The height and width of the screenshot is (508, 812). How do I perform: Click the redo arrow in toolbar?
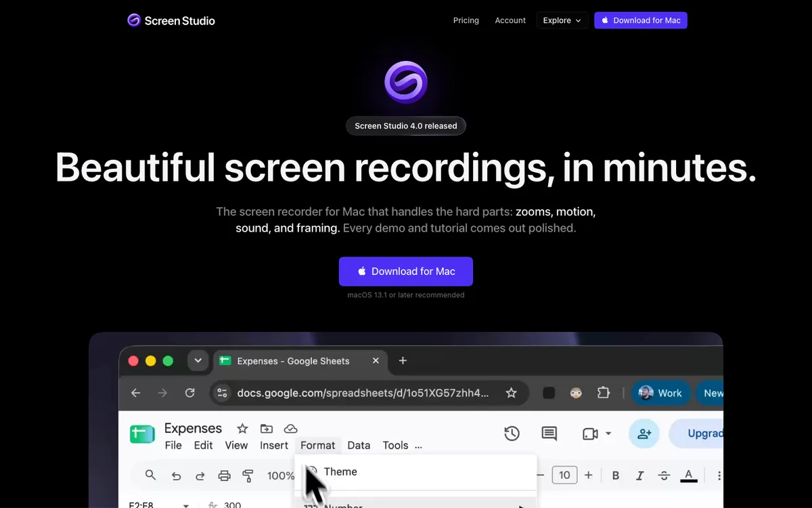pyautogui.click(x=200, y=475)
